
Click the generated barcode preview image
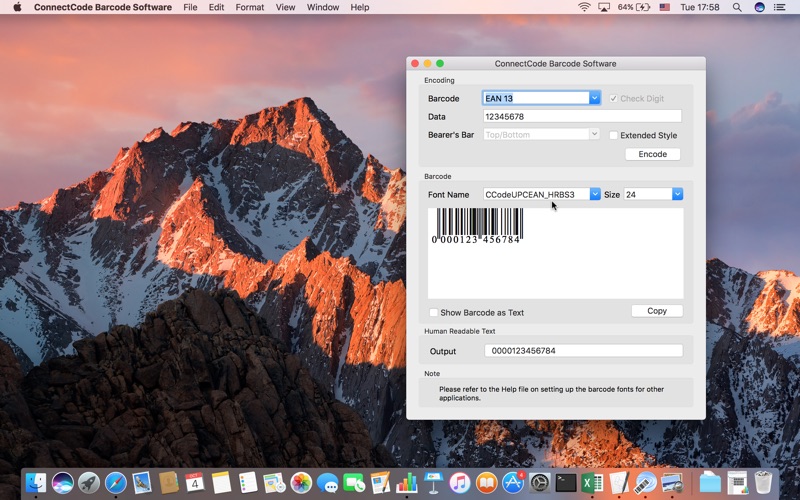point(477,226)
